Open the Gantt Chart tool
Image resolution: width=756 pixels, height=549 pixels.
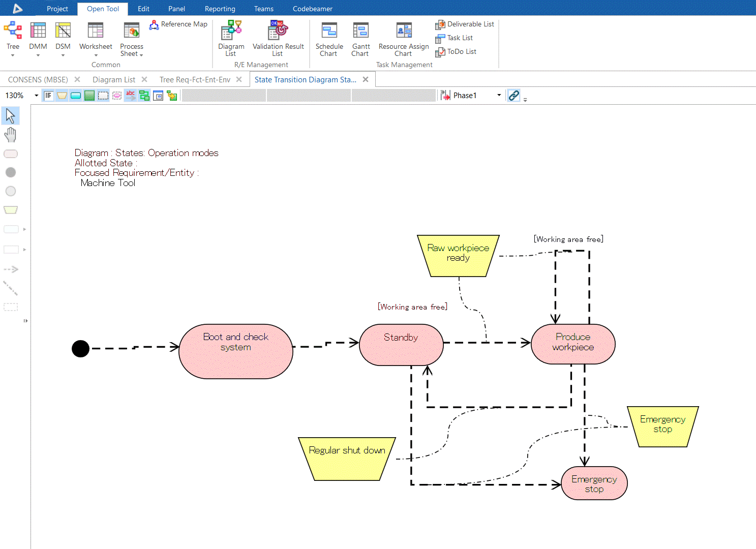point(360,36)
